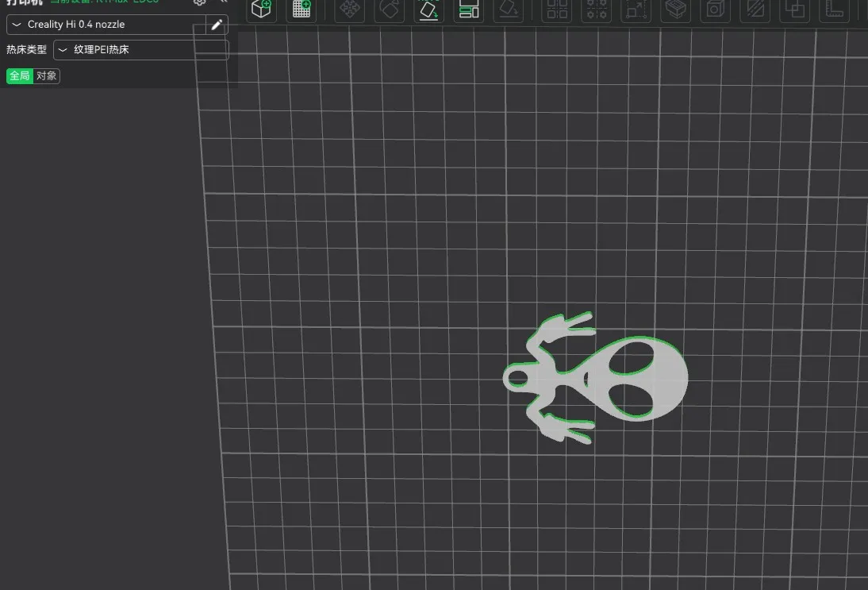Open printer settings gear icon
The image size is (868, 590).
tap(200, 2)
